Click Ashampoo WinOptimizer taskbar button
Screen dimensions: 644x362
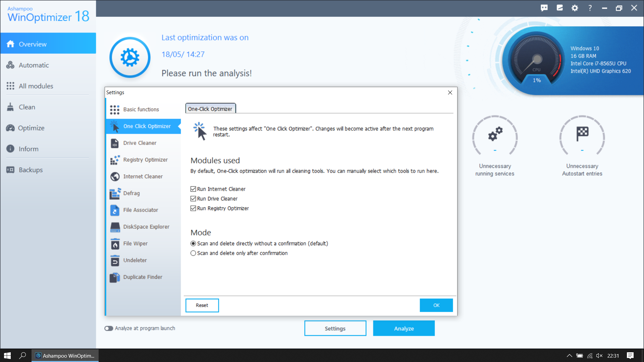65,356
